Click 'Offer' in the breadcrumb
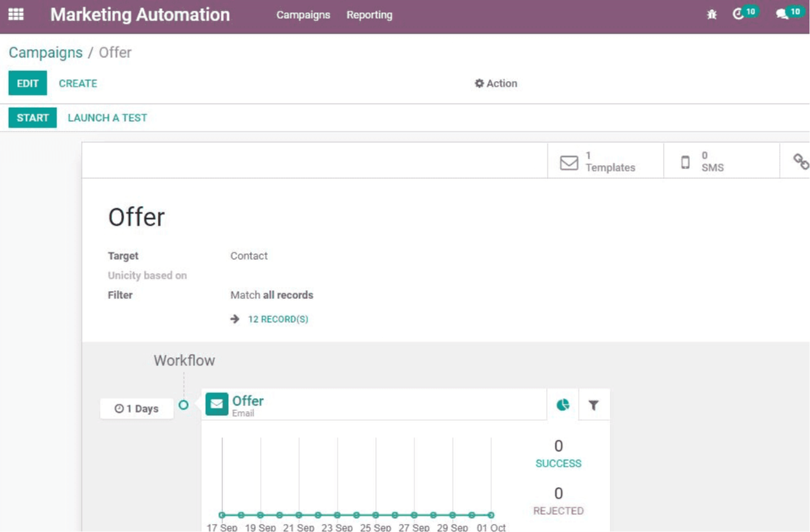The image size is (810, 532). pos(115,52)
